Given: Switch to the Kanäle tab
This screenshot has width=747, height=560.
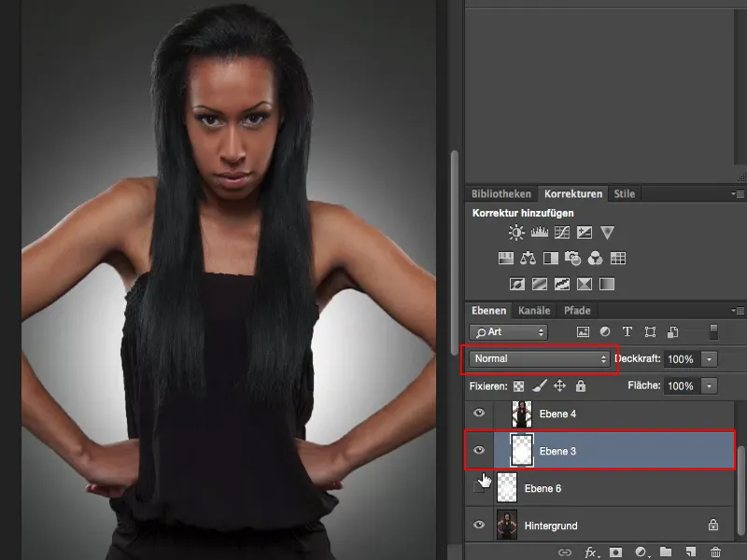Looking at the screenshot, I should pyautogui.click(x=534, y=311).
